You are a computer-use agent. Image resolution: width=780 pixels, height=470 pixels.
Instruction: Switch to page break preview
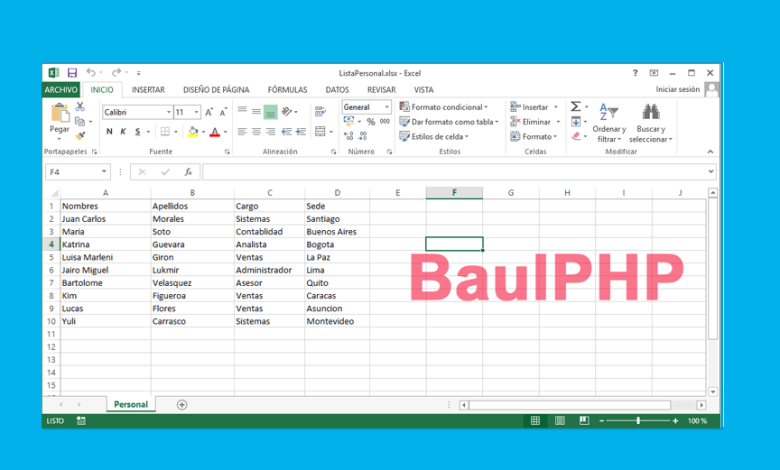click(584, 421)
